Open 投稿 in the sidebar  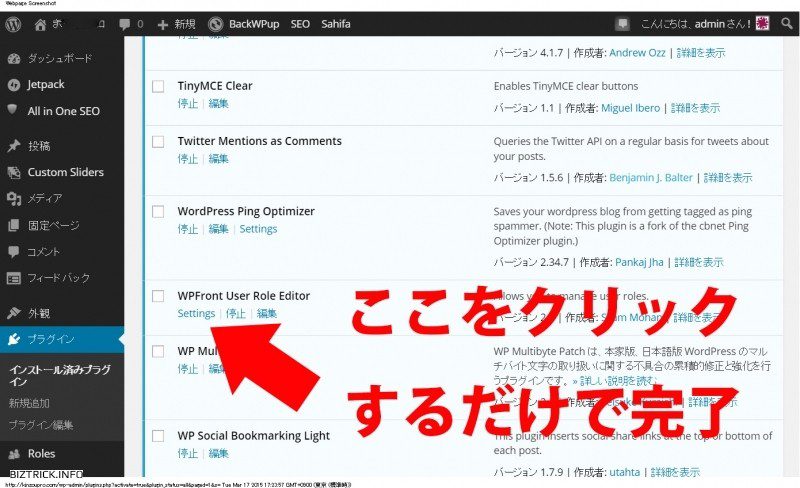39,146
